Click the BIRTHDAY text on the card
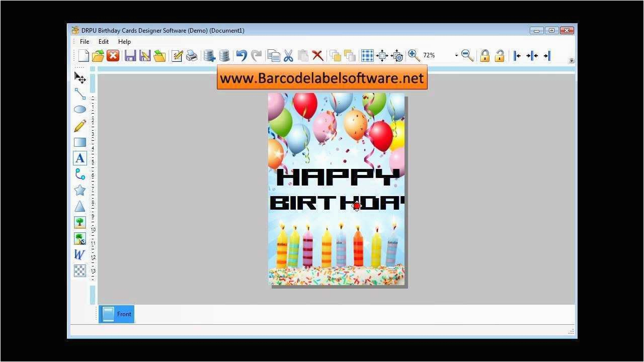This screenshot has width=644, height=362. (x=337, y=203)
